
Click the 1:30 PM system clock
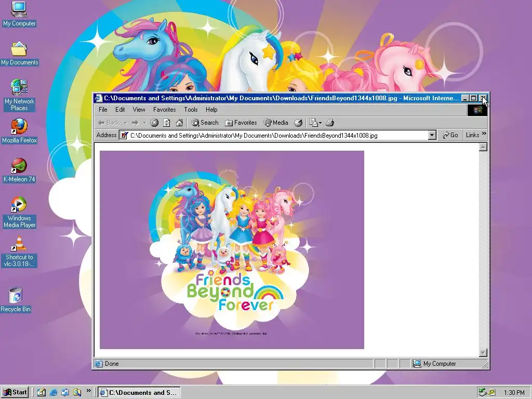click(514, 393)
